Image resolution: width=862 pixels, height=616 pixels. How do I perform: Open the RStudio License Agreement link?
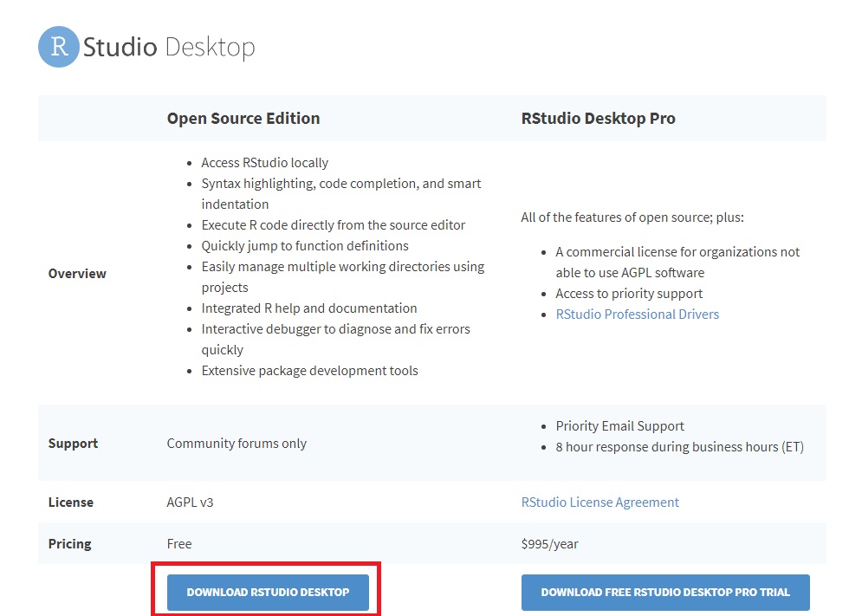(600, 503)
